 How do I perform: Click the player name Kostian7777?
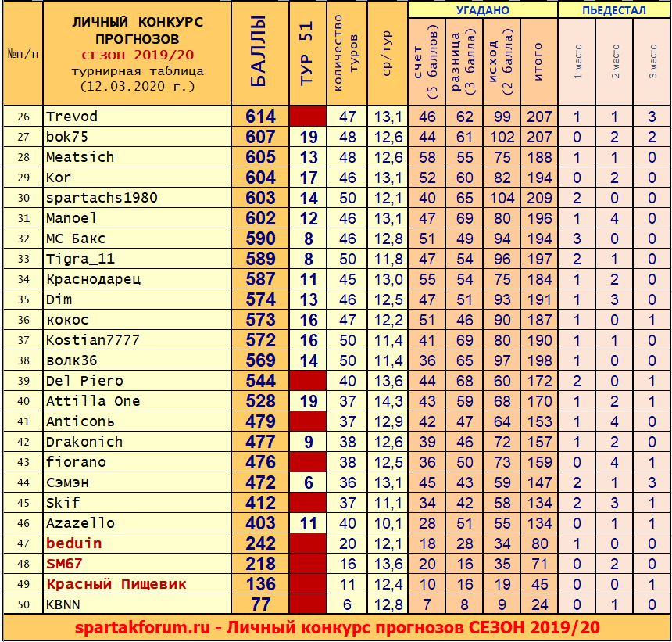(x=92, y=340)
